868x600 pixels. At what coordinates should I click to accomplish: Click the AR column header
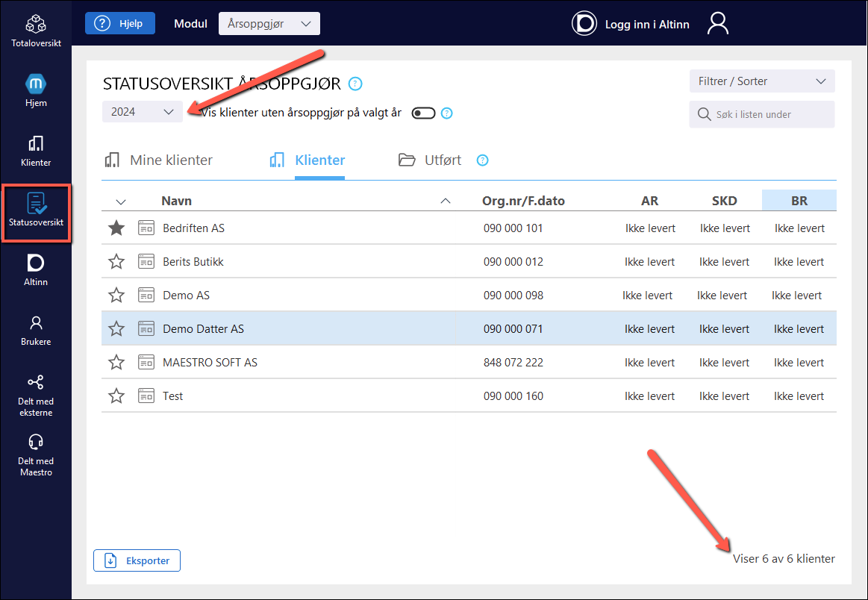(649, 201)
